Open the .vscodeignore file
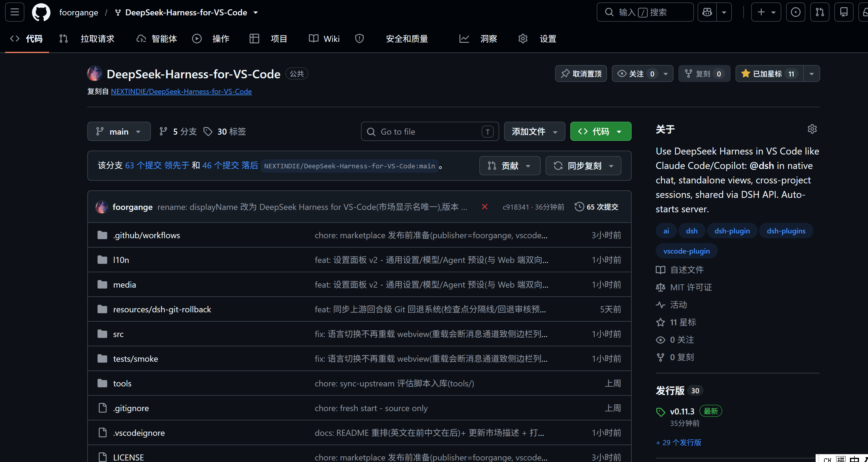This screenshot has width=868, height=462. (139, 433)
